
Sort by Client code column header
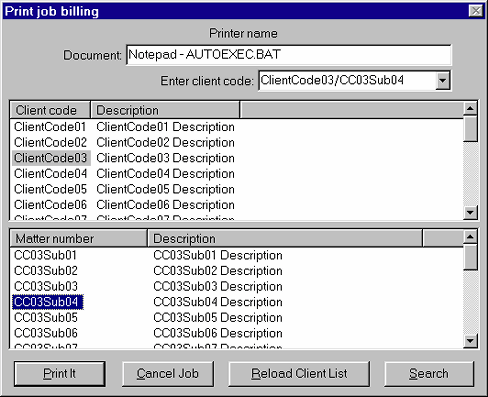50,110
